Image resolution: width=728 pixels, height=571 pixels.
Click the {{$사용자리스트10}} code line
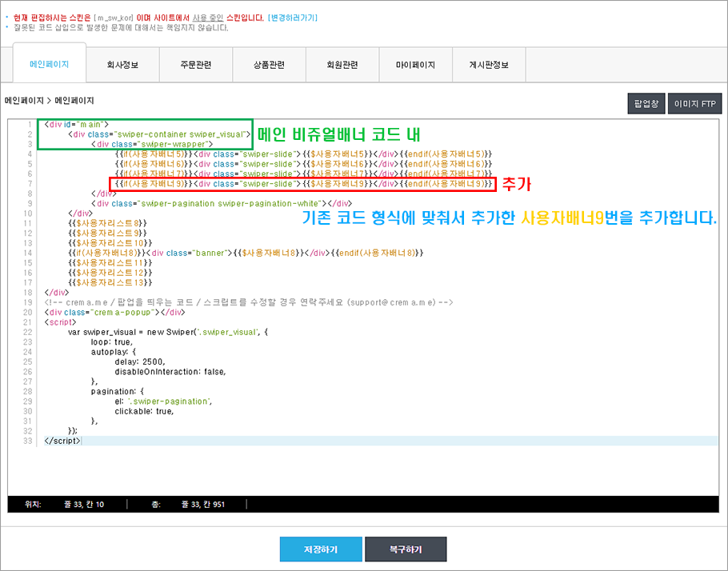110,243
